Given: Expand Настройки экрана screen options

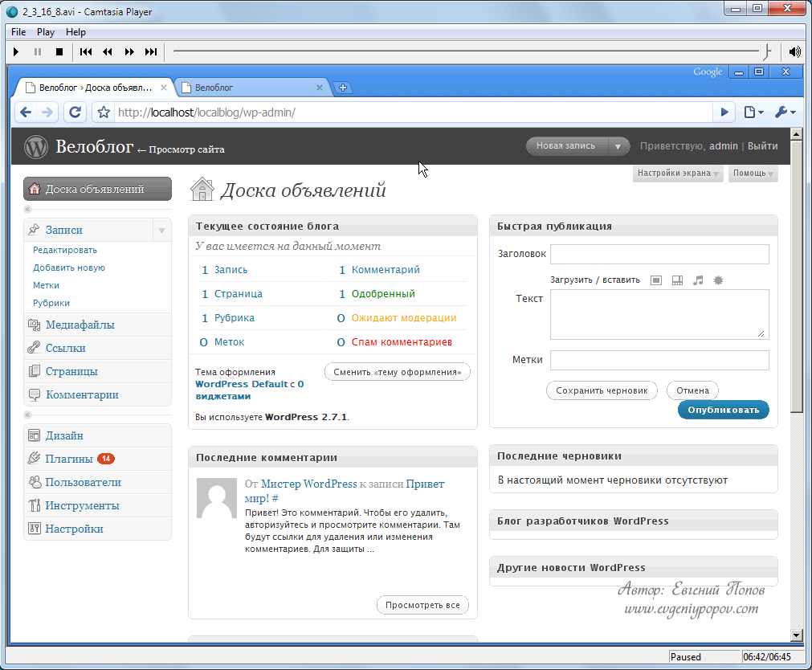Looking at the screenshot, I should click(678, 174).
